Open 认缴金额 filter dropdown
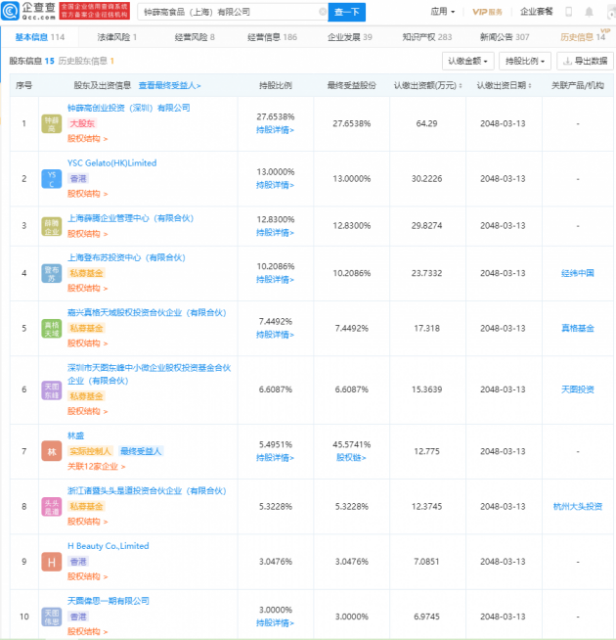616x640 pixels. [x=468, y=61]
